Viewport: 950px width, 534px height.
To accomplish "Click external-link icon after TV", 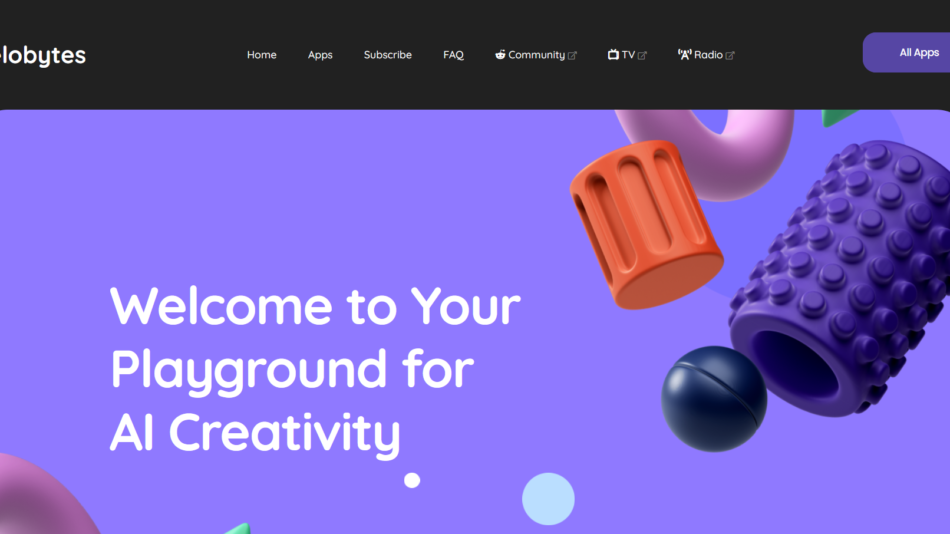I will click(642, 56).
